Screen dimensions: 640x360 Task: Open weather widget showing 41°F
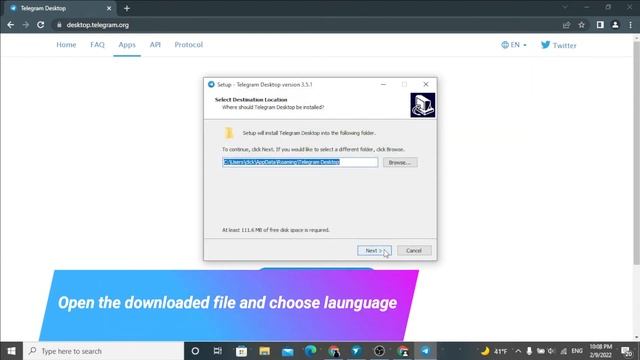[x=494, y=351]
